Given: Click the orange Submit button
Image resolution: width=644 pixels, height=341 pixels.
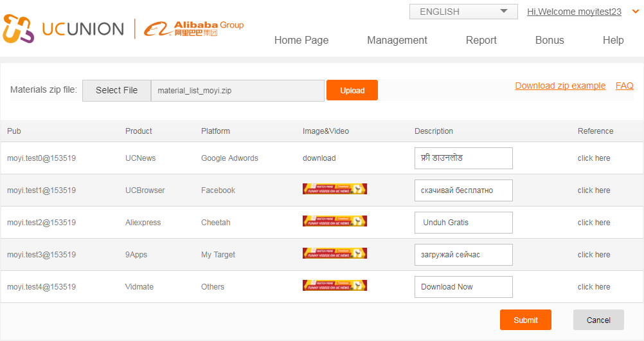Looking at the screenshot, I should click(525, 320).
